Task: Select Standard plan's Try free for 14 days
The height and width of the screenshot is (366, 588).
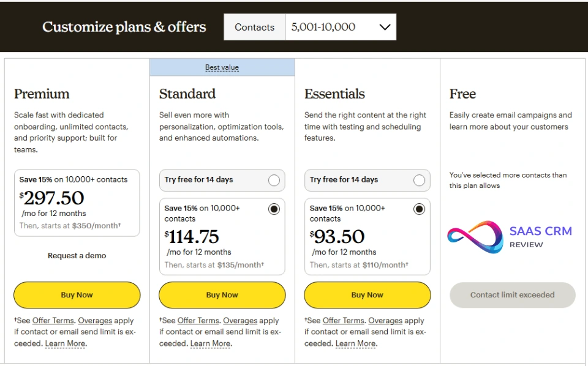Action: 274,180
